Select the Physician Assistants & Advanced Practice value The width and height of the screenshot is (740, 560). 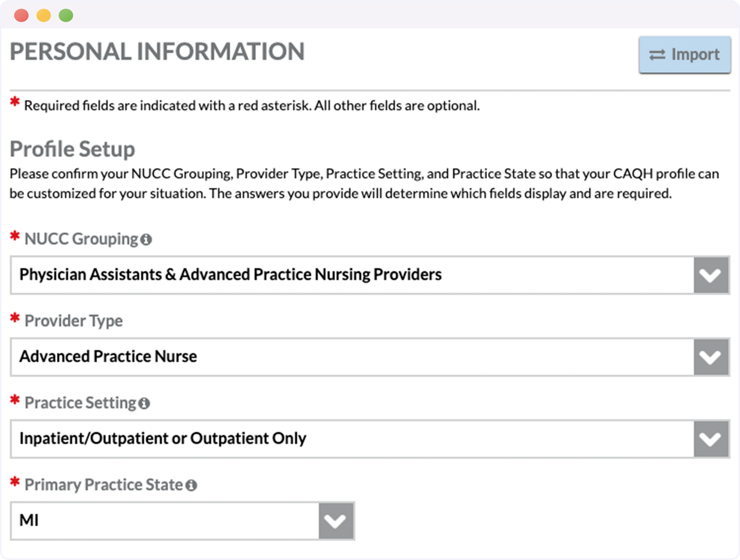point(230,275)
